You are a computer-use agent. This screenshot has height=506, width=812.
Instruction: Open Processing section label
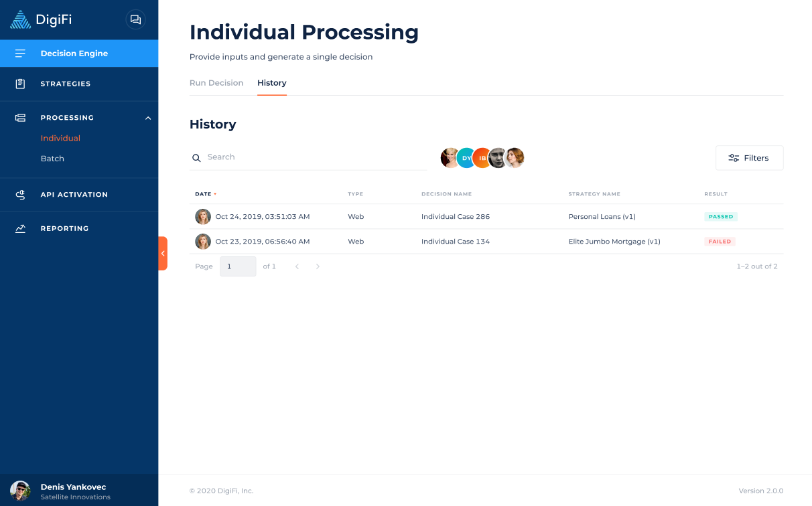(x=67, y=118)
